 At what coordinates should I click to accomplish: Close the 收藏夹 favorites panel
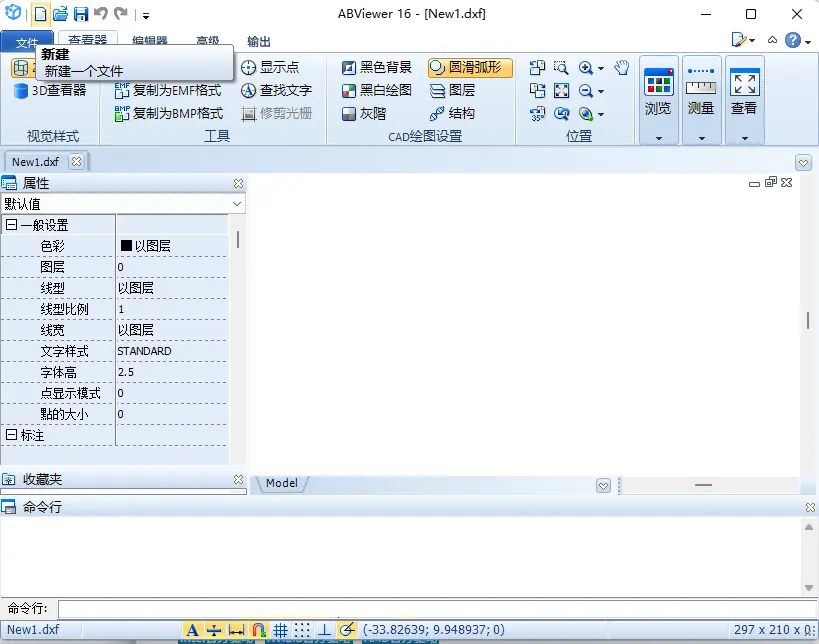(x=238, y=479)
